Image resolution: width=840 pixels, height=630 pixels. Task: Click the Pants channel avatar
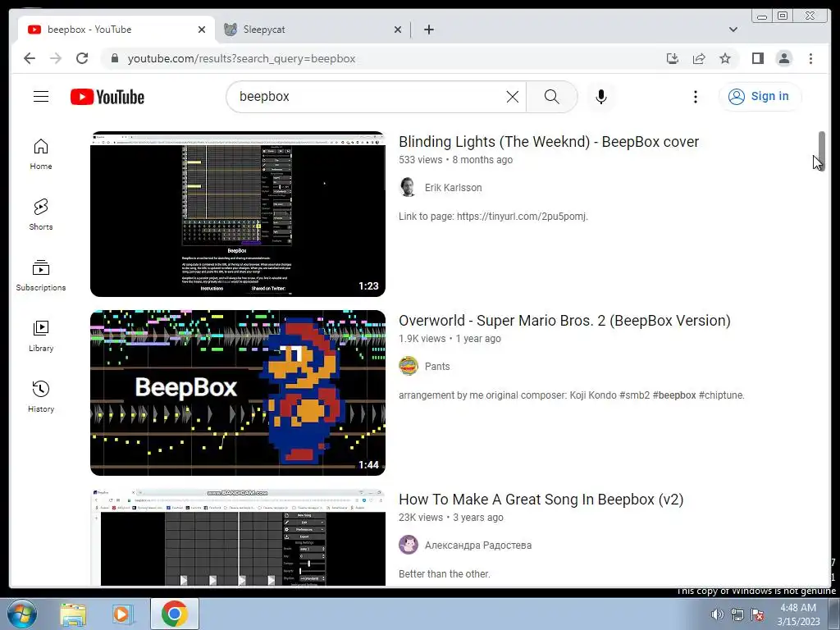pos(409,367)
